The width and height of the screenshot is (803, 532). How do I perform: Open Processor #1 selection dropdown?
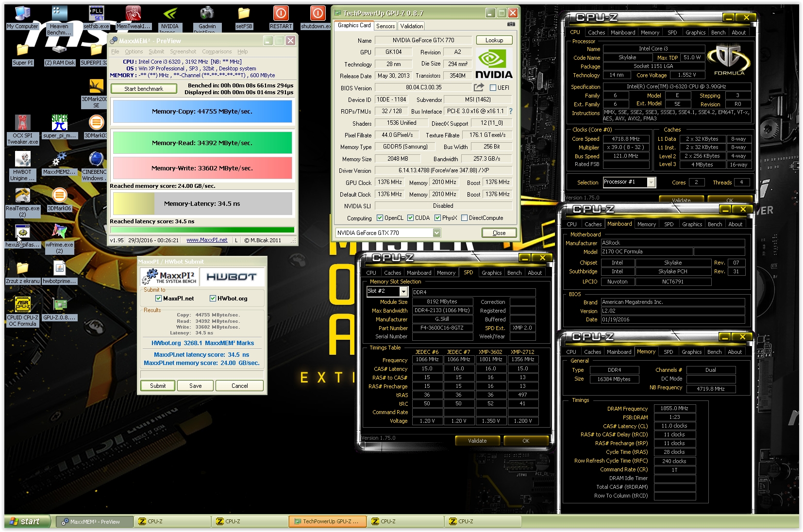tap(651, 183)
